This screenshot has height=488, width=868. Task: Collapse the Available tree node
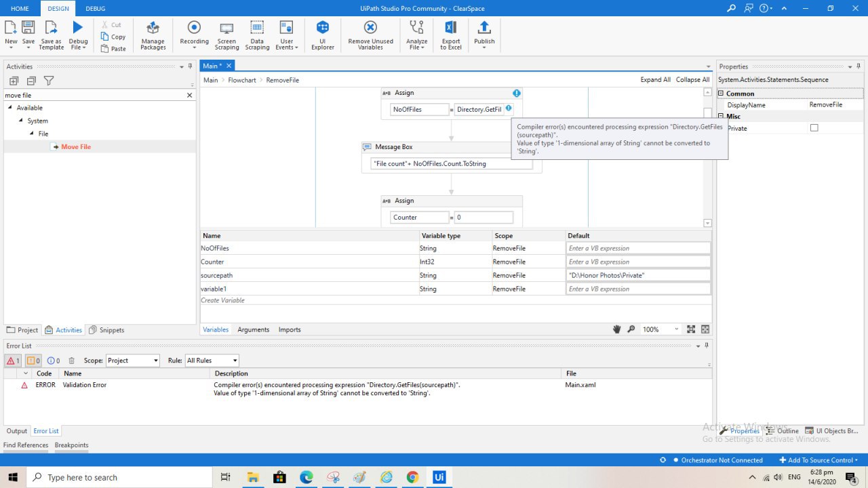[x=10, y=108]
